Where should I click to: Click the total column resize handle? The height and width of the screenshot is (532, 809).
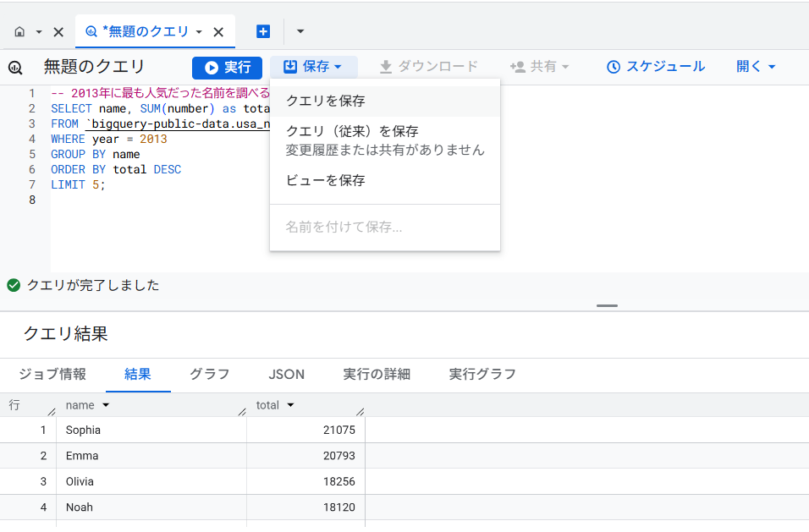coord(360,411)
